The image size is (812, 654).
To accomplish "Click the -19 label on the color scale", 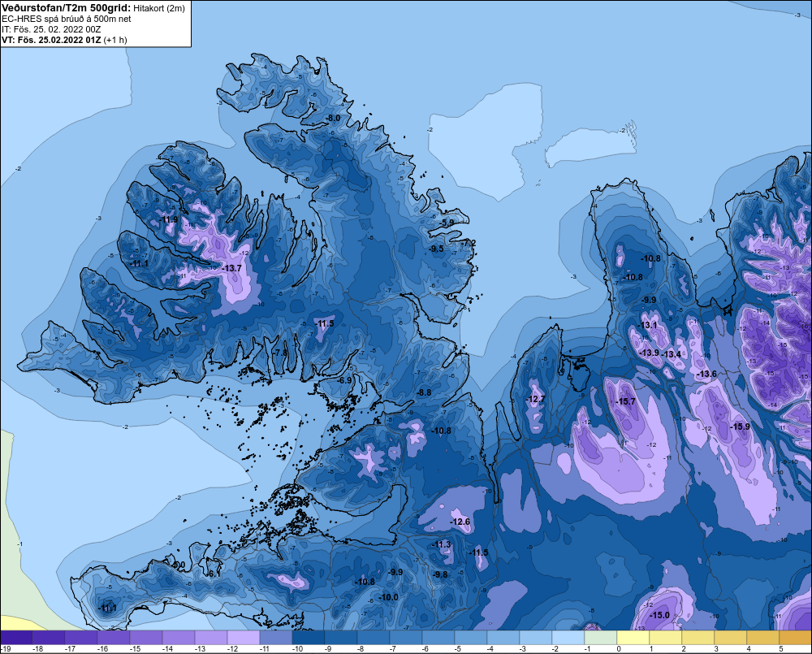I will 6,649.
